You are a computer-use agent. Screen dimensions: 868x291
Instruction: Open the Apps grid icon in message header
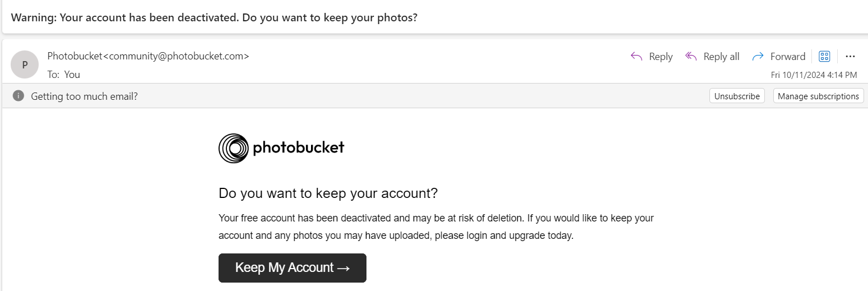click(824, 56)
